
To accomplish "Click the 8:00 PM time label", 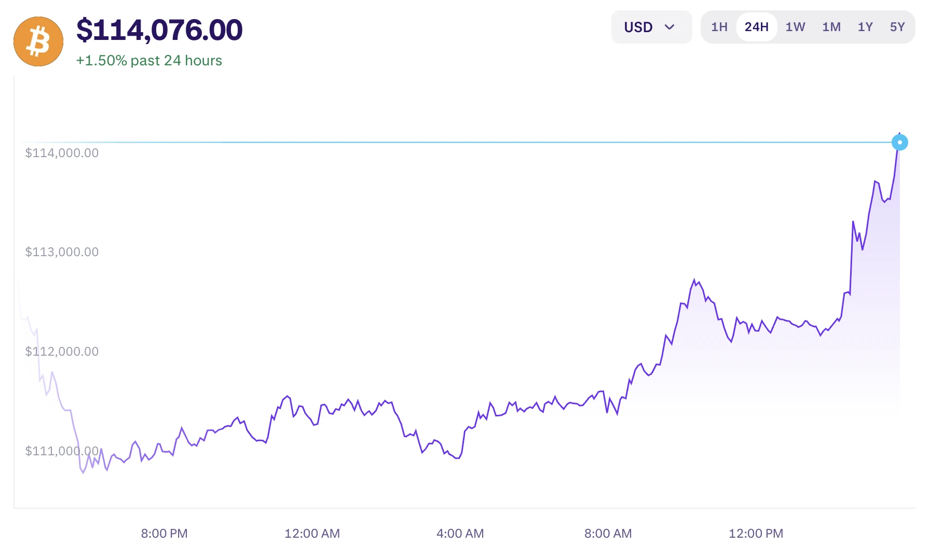I will coord(164,534).
